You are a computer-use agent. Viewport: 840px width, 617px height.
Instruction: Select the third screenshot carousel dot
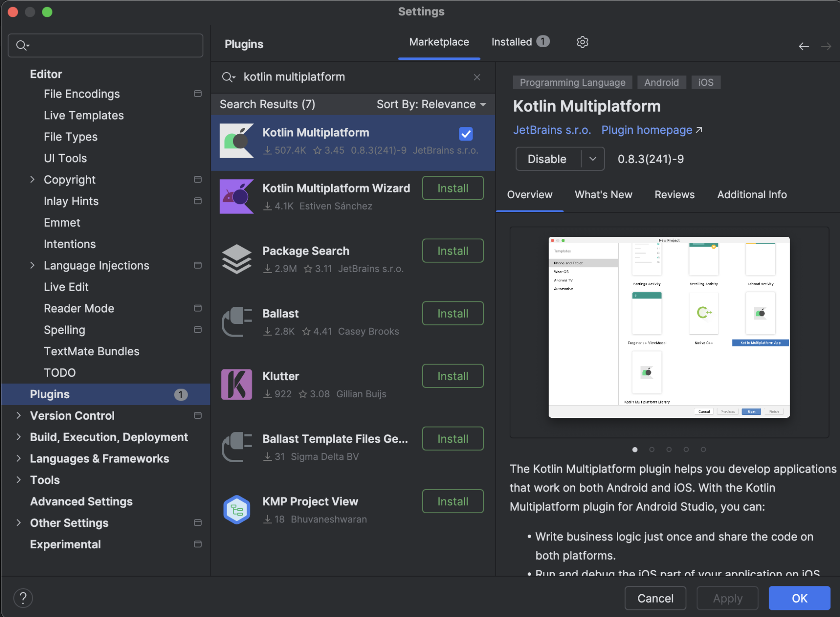click(669, 449)
